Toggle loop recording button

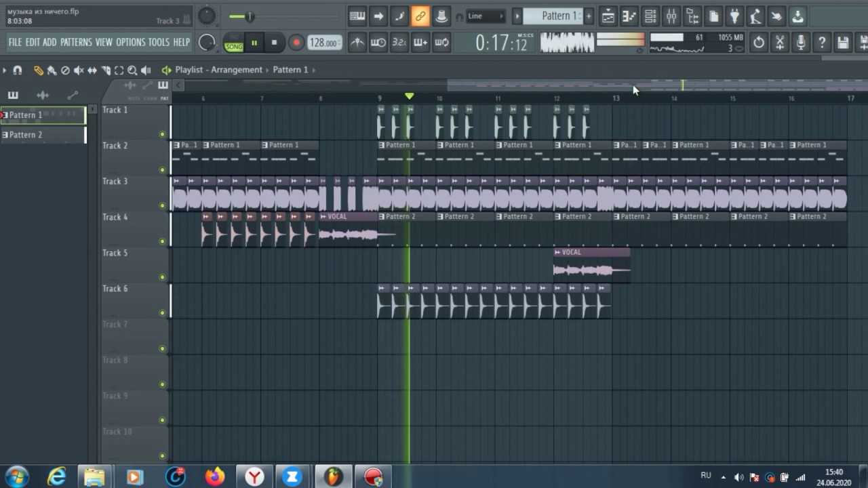441,43
